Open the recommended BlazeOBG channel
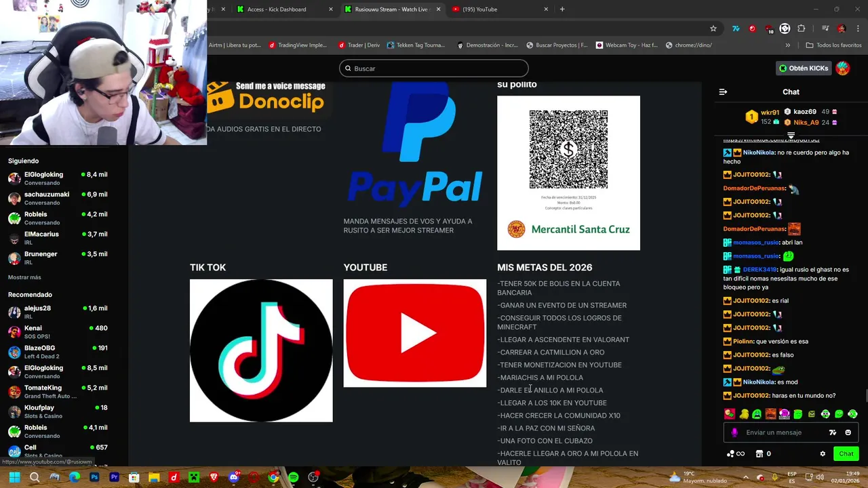Viewport: 868px width, 488px height. 58,352
